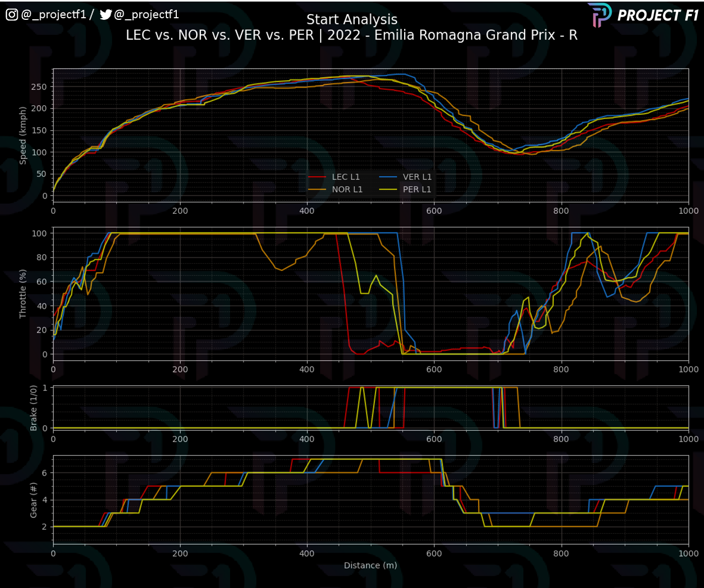
Task: Click the 50 tick on speed axis
Action: click(x=41, y=174)
